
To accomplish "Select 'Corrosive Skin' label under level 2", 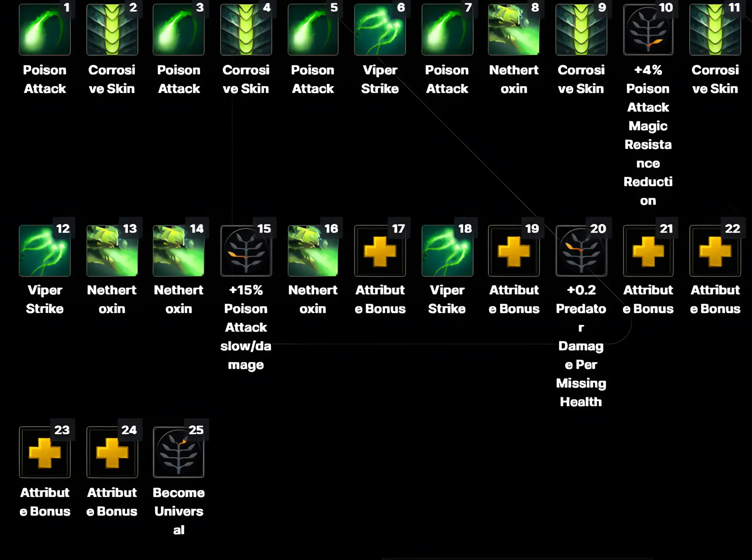I will [x=112, y=79].
